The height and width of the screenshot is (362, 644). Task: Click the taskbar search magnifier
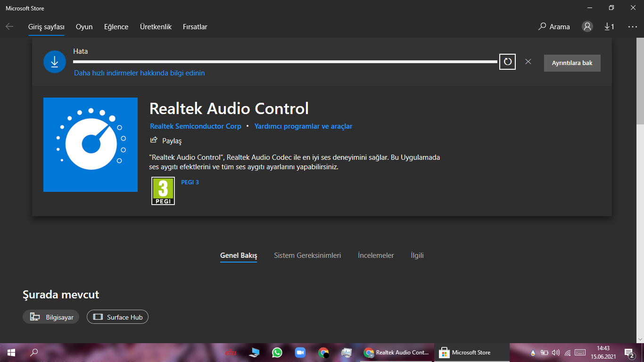34,353
